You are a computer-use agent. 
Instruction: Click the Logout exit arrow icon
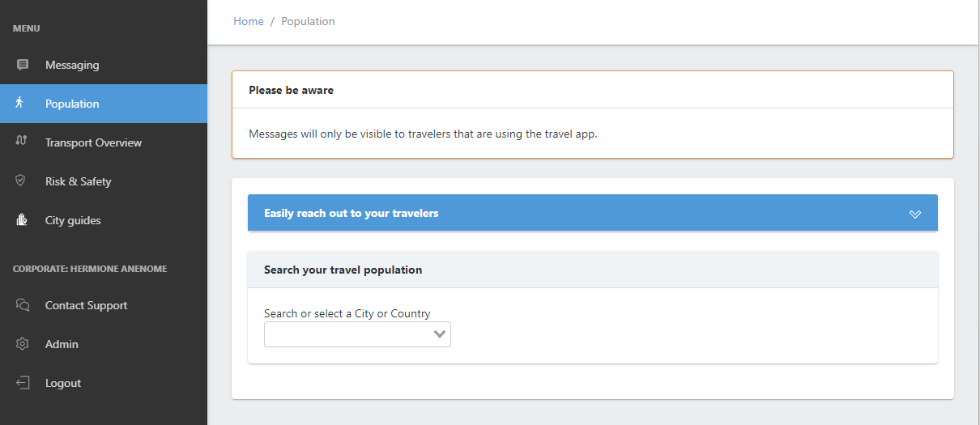pyautogui.click(x=23, y=383)
